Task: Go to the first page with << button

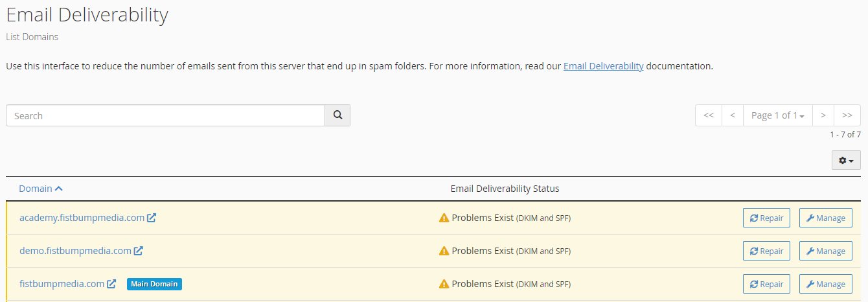Action: click(x=709, y=115)
